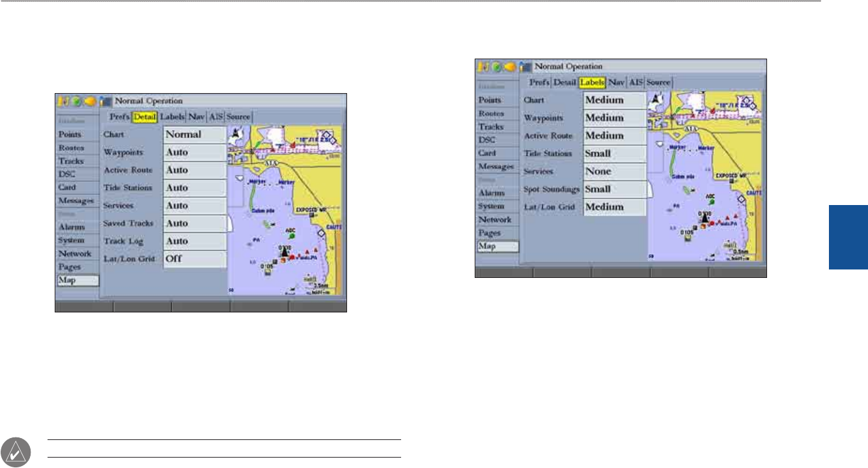Switch to Nav tab on right screen

(x=617, y=82)
